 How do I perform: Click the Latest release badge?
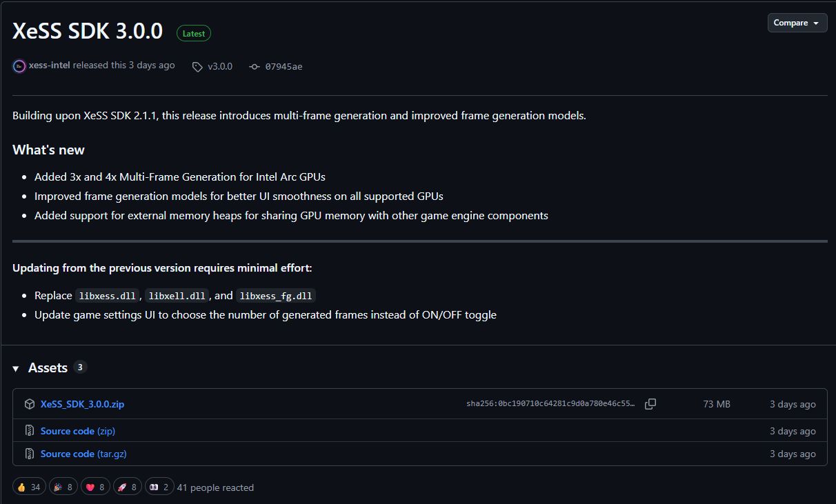click(193, 33)
